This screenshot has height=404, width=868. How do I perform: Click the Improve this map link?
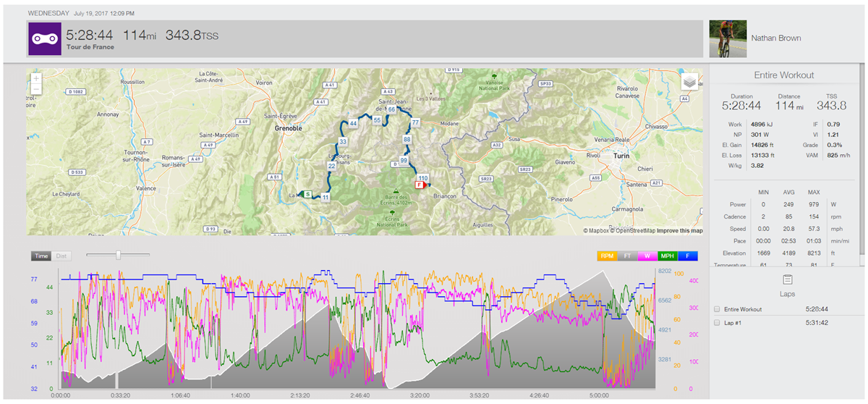click(680, 231)
